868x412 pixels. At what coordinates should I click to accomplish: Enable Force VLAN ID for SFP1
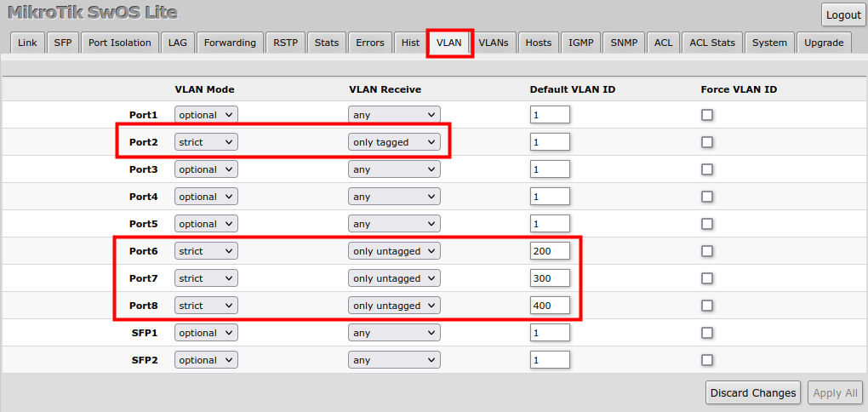pos(707,333)
